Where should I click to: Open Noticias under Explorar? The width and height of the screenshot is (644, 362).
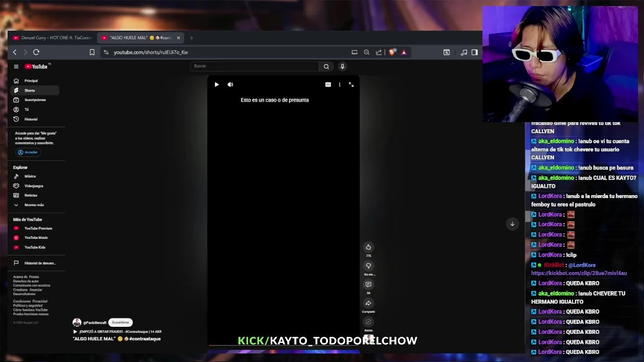pos(35,196)
